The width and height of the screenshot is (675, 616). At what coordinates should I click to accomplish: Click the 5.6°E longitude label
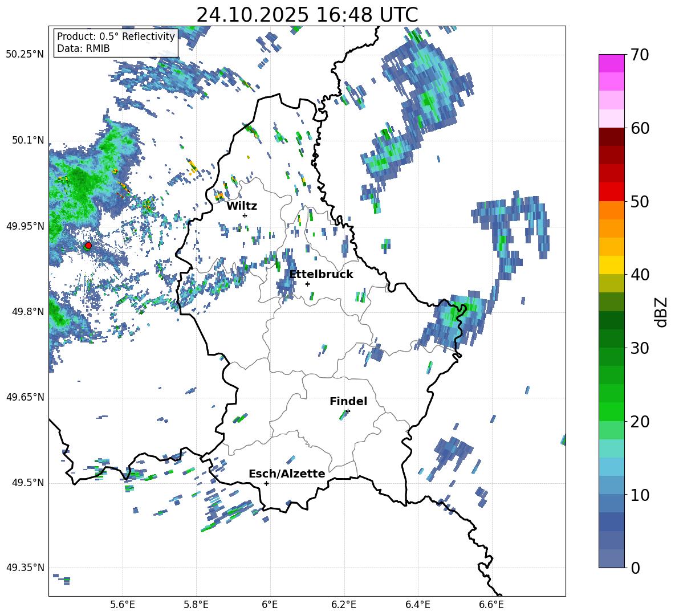pyautogui.click(x=123, y=605)
